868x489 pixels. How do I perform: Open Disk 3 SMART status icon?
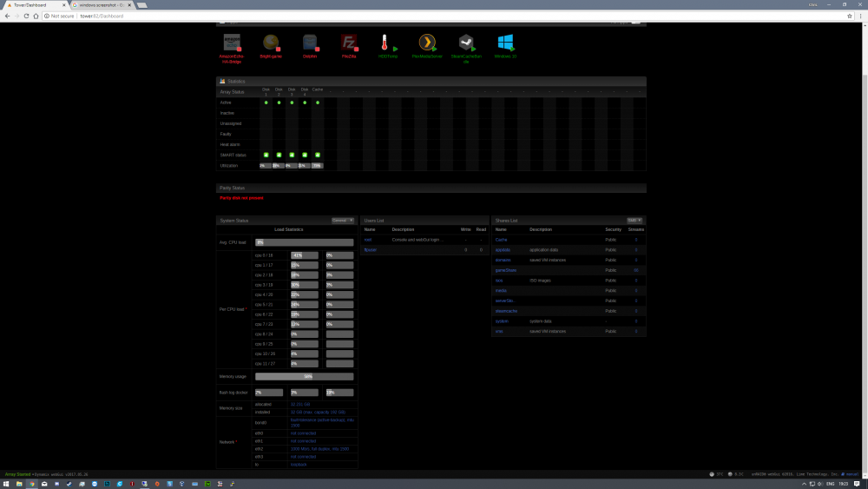pyautogui.click(x=292, y=155)
